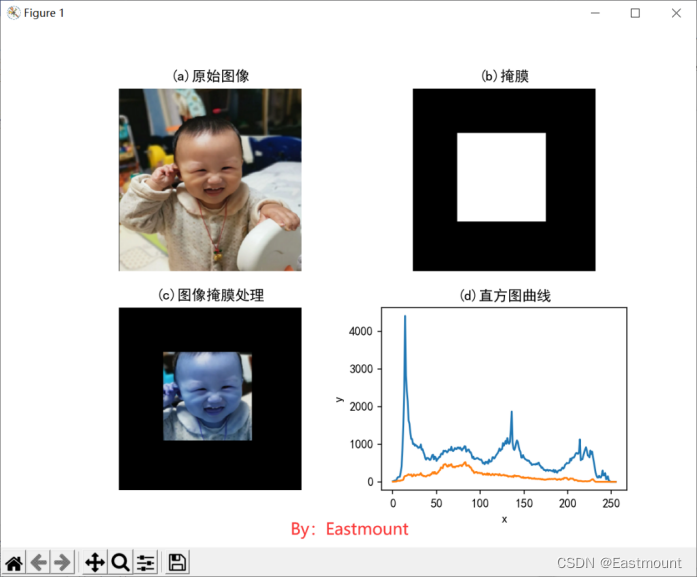Click inside the histogram curve plot
Viewport: 697px width, 578px height.
504,398
